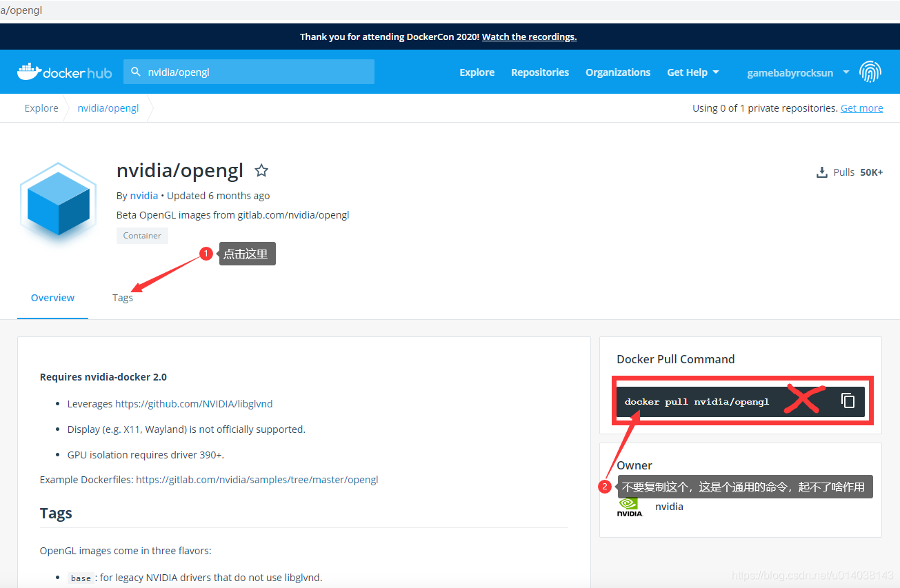Click the Pulls download icon
The image size is (900, 588).
point(821,172)
